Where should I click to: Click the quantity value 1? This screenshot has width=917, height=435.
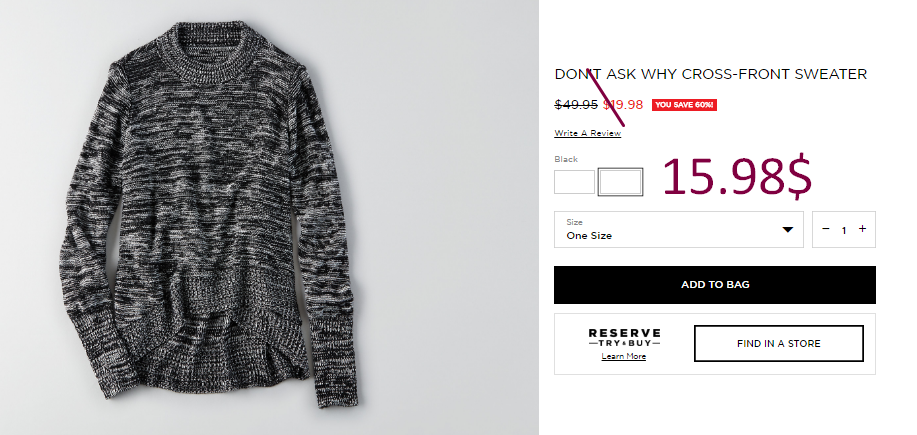coord(844,230)
